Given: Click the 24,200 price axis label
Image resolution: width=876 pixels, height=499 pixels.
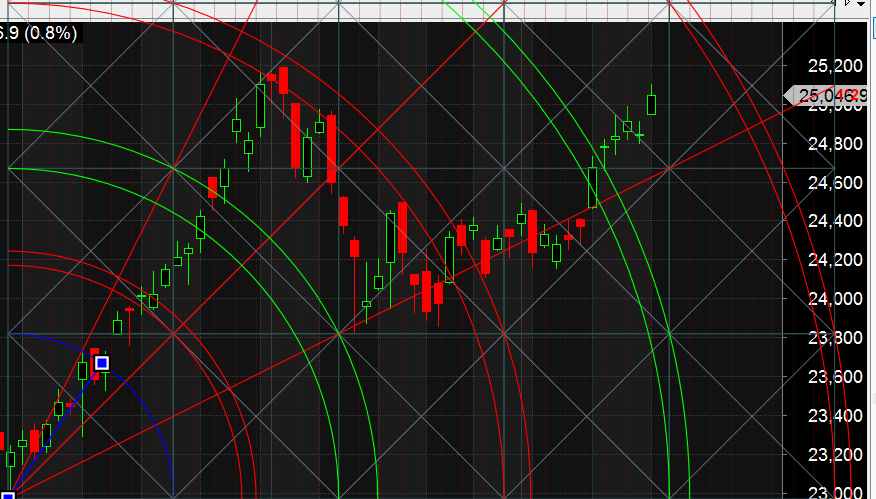Looking at the screenshot, I should (x=834, y=260).
